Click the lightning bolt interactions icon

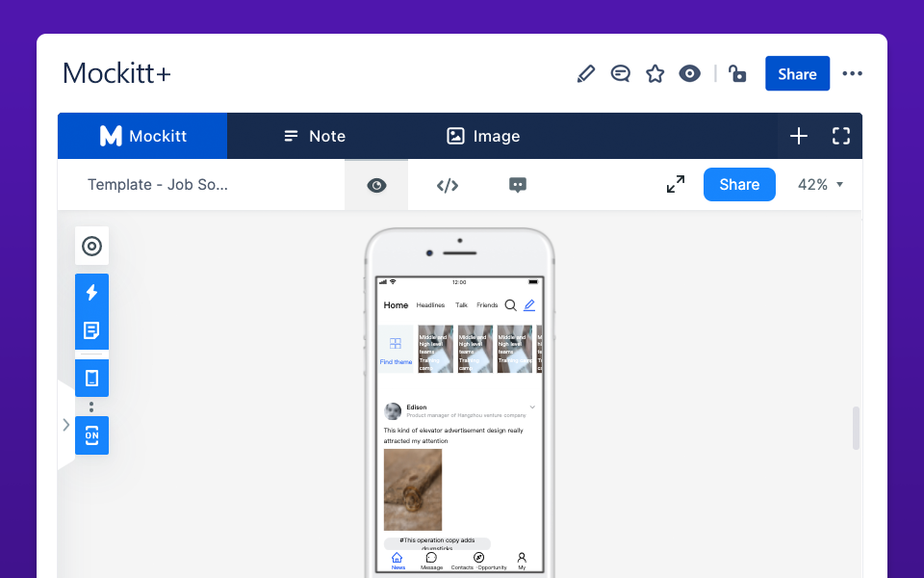tap(92, 293)
